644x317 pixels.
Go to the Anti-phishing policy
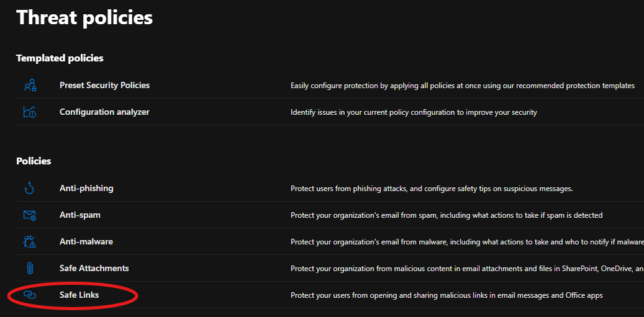click(x=86, y=188)
